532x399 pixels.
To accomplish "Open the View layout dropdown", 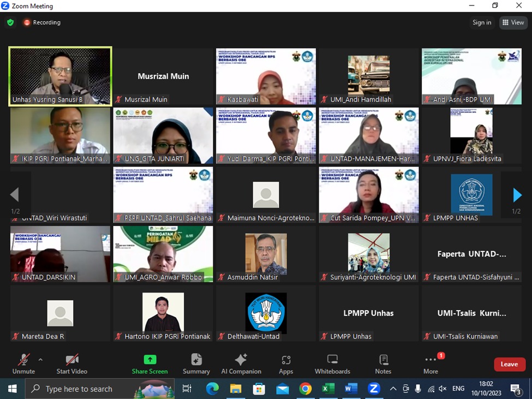I will [x=513, y=22].
